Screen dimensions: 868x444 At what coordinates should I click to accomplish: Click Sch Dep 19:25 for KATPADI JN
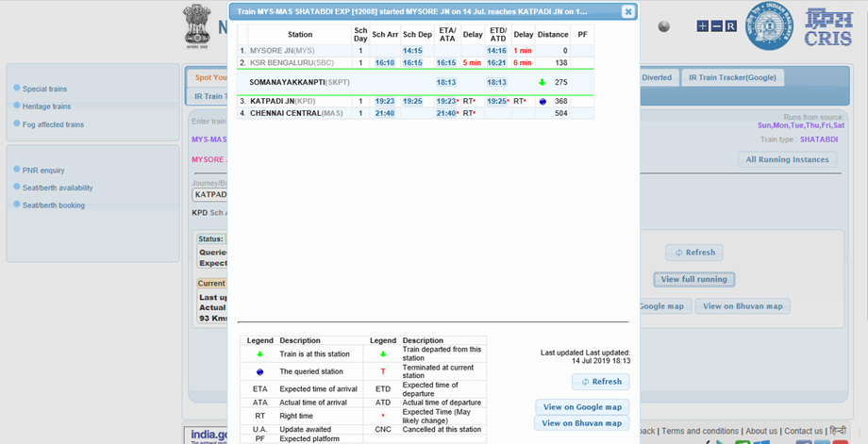[412, 102]
